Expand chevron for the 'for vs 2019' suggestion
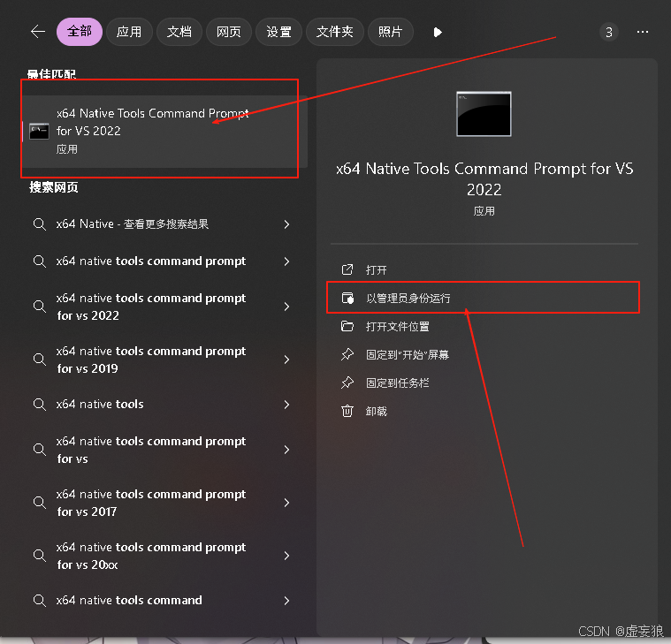This screenshot has height=644, width=671. point(286,360)
